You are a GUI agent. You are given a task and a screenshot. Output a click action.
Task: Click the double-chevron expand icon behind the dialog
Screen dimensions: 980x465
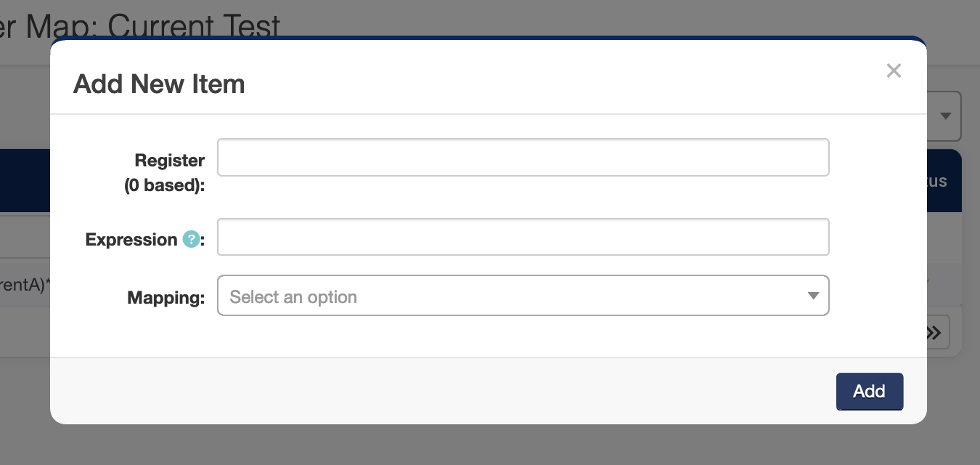[934, 332]
